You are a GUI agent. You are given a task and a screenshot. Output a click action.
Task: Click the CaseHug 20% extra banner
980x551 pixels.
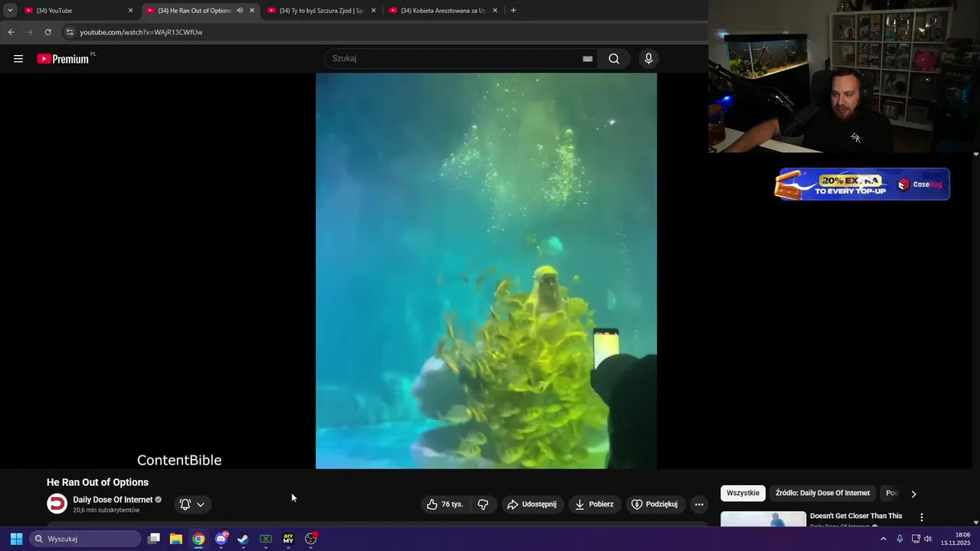[x=862, y=184]
